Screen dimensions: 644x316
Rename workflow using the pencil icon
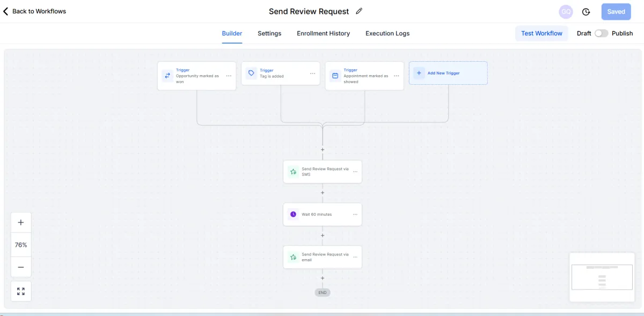point(358,11)
